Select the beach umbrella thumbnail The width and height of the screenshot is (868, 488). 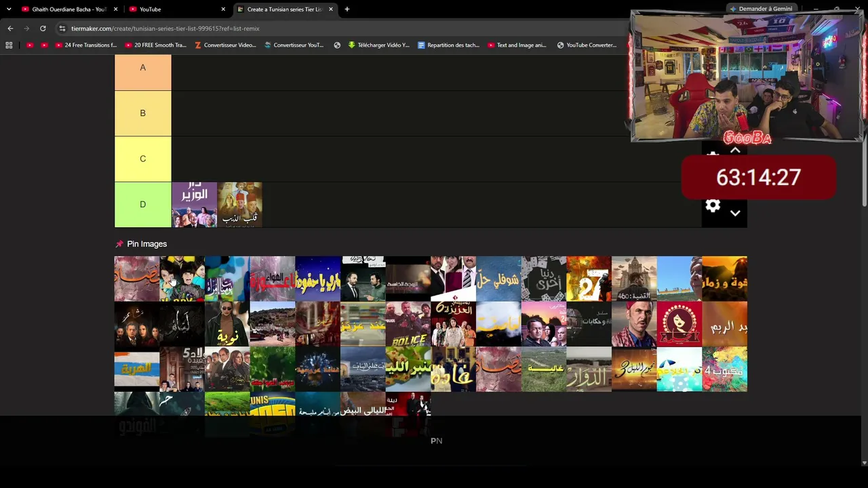click(679, 369)
